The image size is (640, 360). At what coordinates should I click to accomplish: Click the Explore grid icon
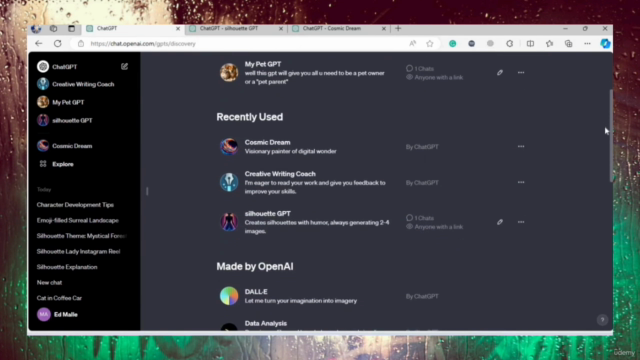pyautogui.click(x=43, y=164)
